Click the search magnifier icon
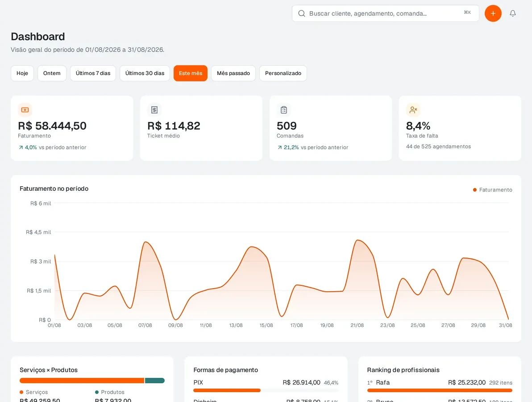The height and width of the screenshot is (402, 532). pos(301,13)
